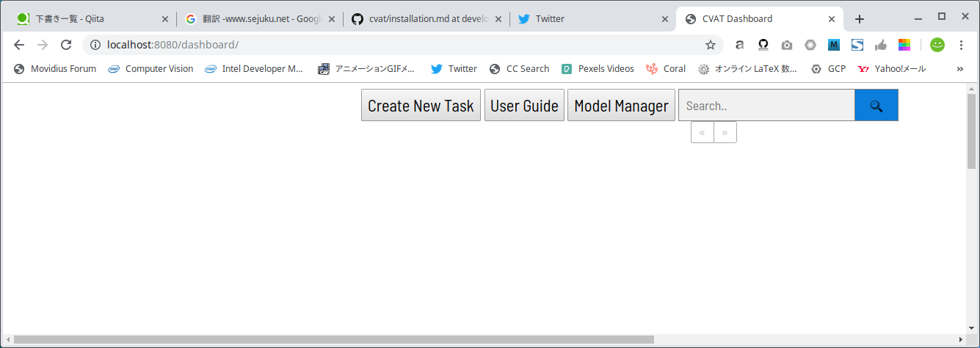Click the multicolor grid extension icon
The image size is (980, 348).
904,45
